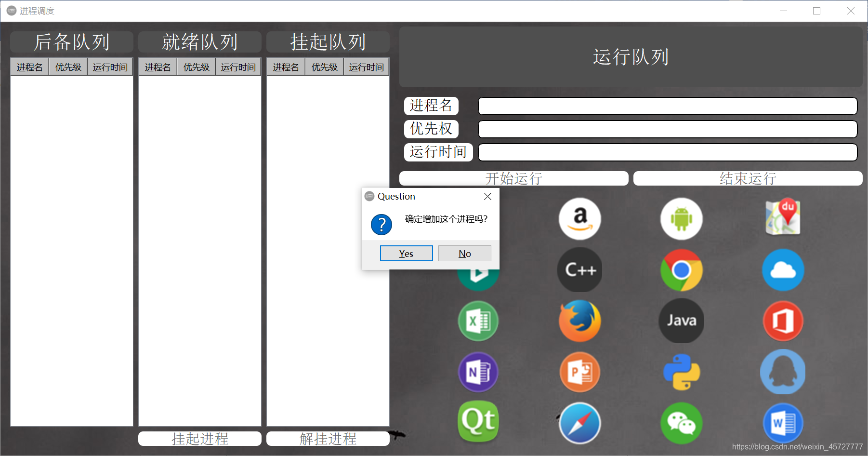Click the OneNote icon
The height and width of the screenshot is (456, 868).
pyautogui.click(x=478, y=372)
